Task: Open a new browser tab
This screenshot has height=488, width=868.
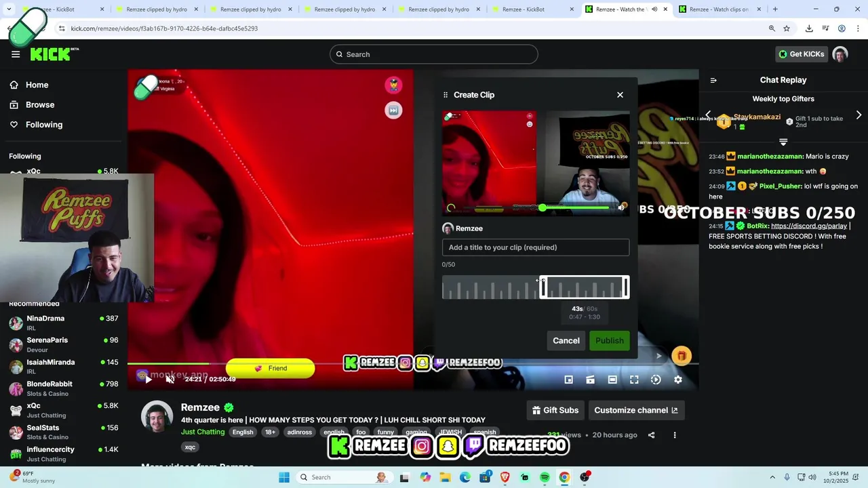Action: tap(775, 9)
